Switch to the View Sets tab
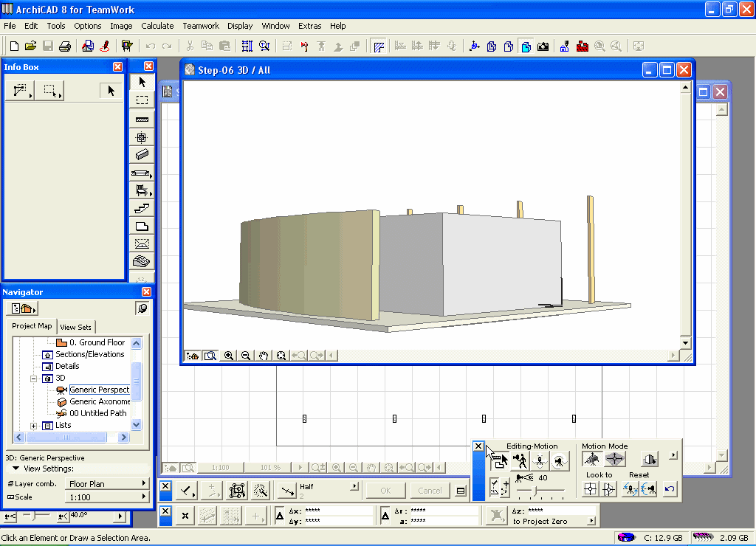This screenshot has height=546, width=756. click(77, 327)
